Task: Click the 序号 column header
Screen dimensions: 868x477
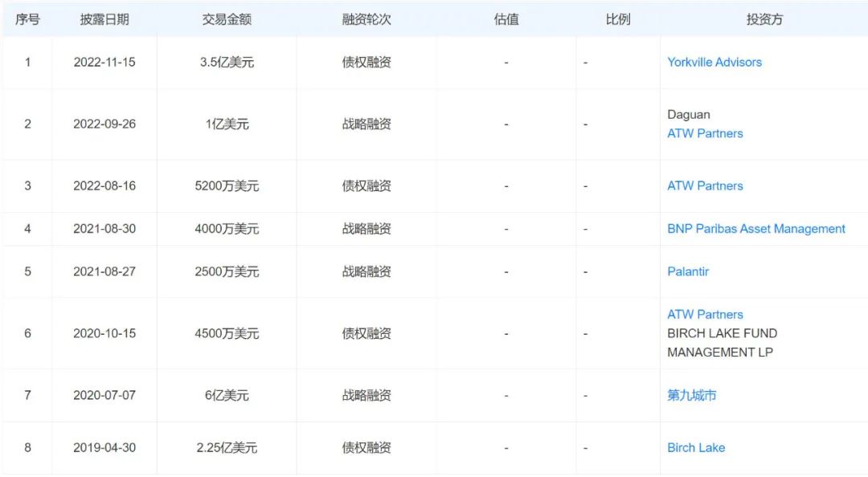Action: (27, 19)
